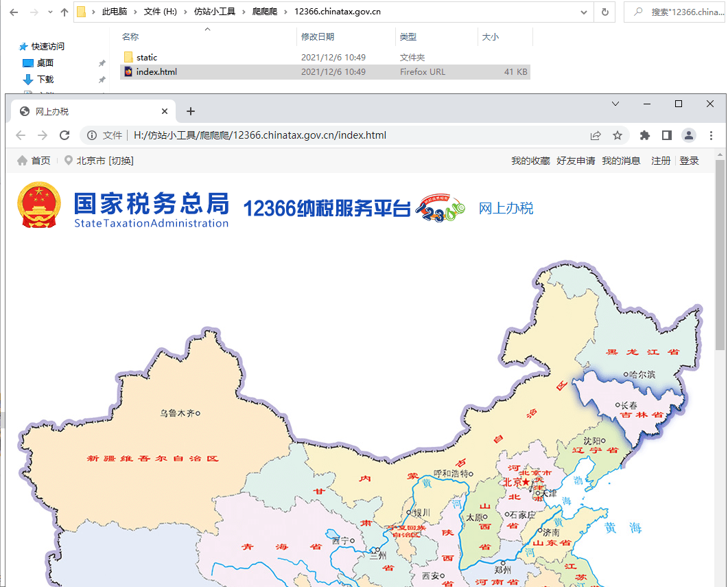This screenshot has width=728, height=587.
Task: Sort files by 名称 column
Action: click(x=130, y=36)
